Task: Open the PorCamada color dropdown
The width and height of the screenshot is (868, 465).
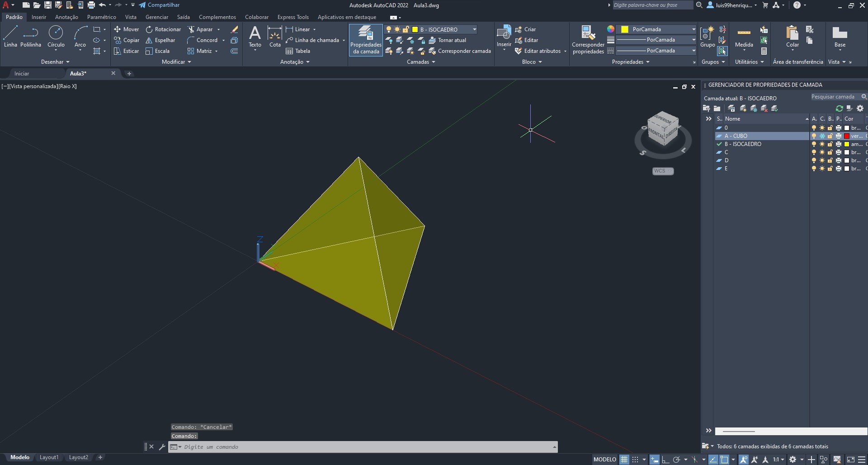Action: [x=693, y=29]
